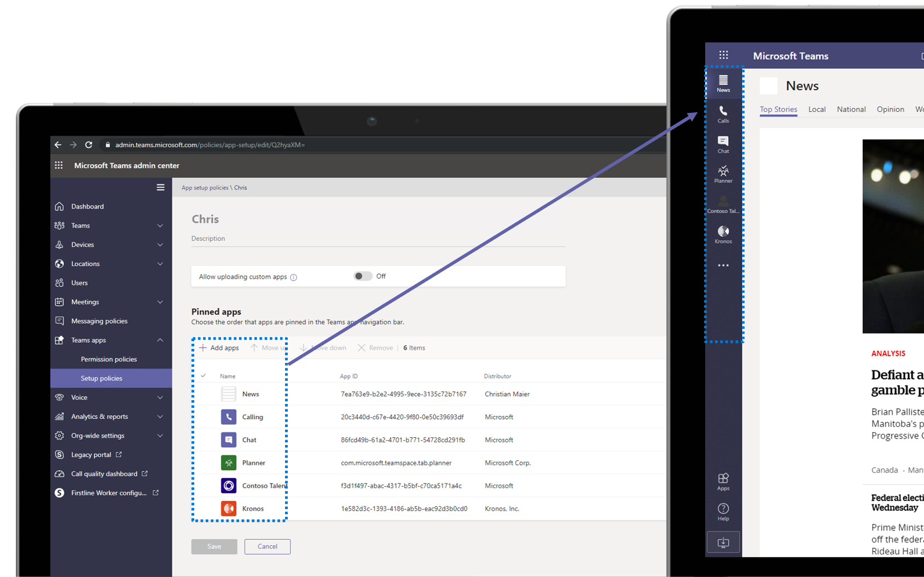Select National tab in News
Viewport: 924px width, 577px height.
click(851, 109)
